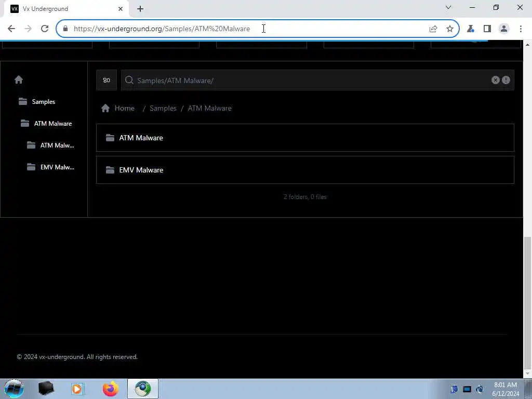
Task: Click the page vertical scrollbar thumb
Action: tap(527, 303)
